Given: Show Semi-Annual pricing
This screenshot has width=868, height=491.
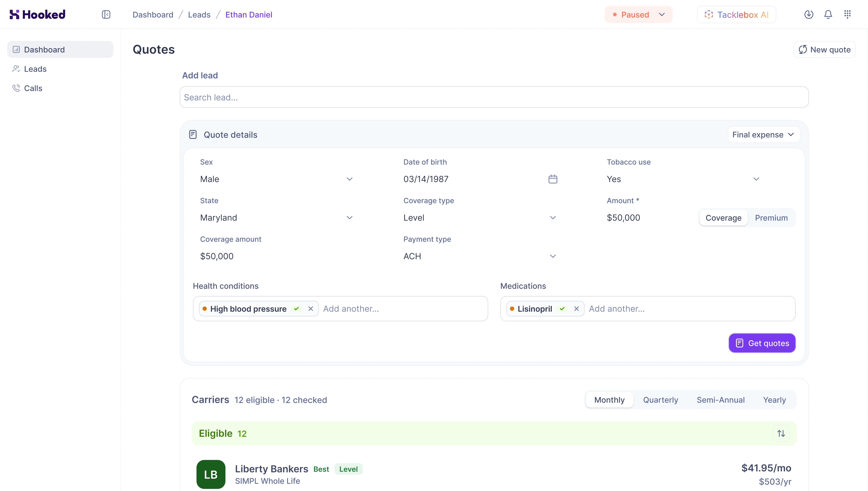Looking at the screenshot, I should click(x=721, y=400).
